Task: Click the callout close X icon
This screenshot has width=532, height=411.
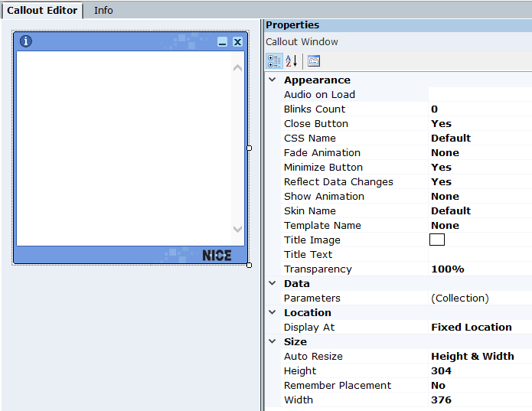Action: (237, 42)
